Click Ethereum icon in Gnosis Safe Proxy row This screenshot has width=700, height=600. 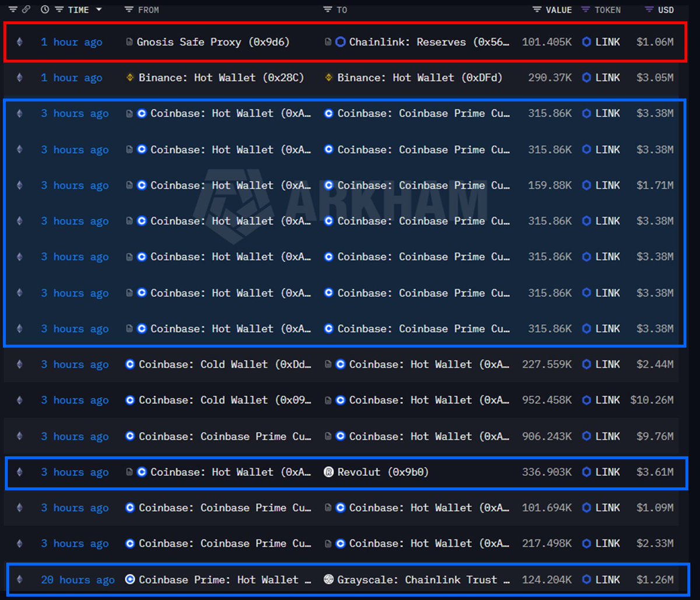click(20, 42)
